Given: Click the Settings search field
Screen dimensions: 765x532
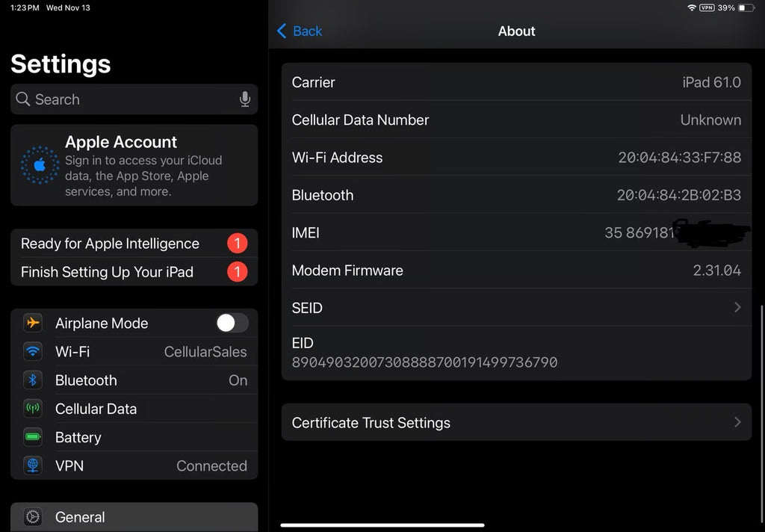Looking at the screenshot, I should pyautogui.click(x=127, y=99).
